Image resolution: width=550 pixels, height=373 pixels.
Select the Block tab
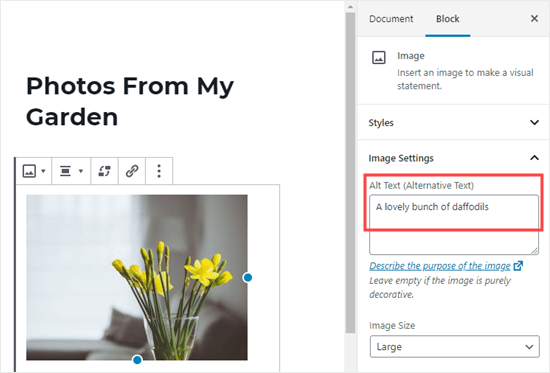[448, 19]
